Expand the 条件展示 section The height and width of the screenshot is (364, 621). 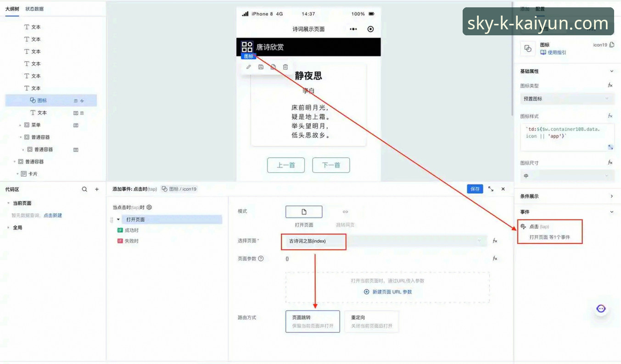pos(611,196)
